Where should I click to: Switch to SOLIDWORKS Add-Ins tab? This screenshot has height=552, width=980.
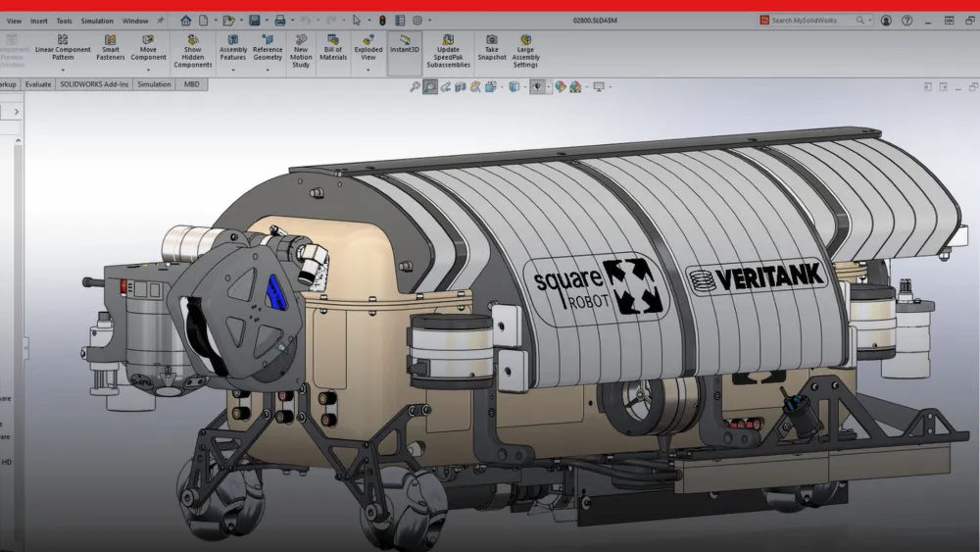tap(94, 84)
